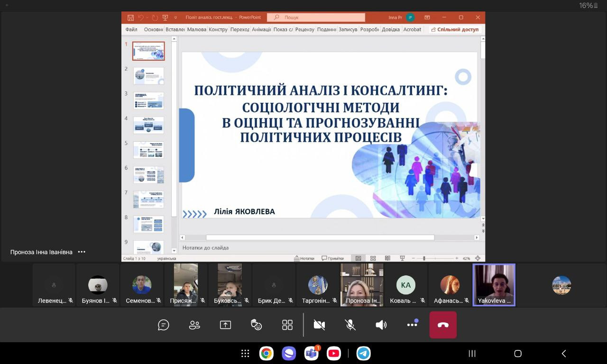Toggle the camera on
Screen dimensions: 607x364
tap(319, 325)
